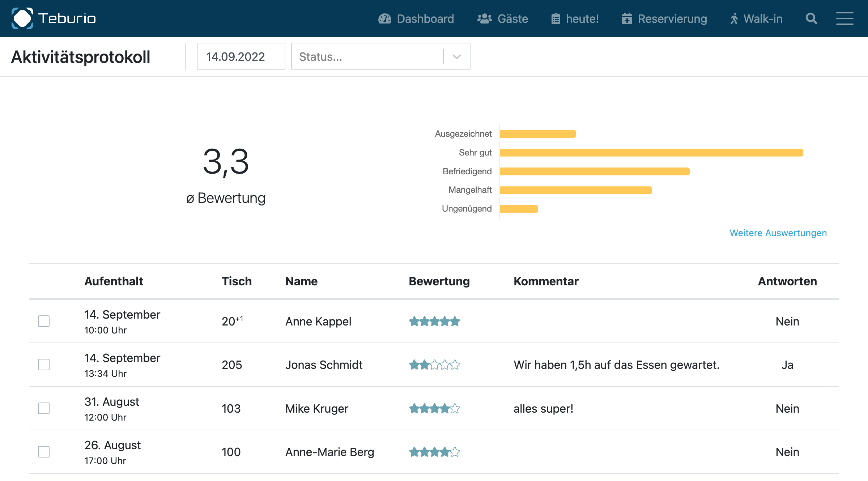Tick the Mike Kruger row checkbox
The image size is (868, 481).
pos(44,408)
